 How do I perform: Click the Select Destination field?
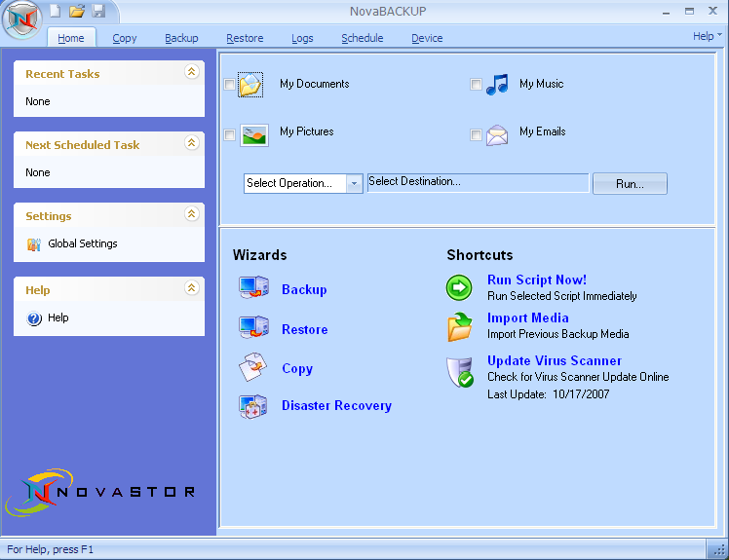click(478, 183)
